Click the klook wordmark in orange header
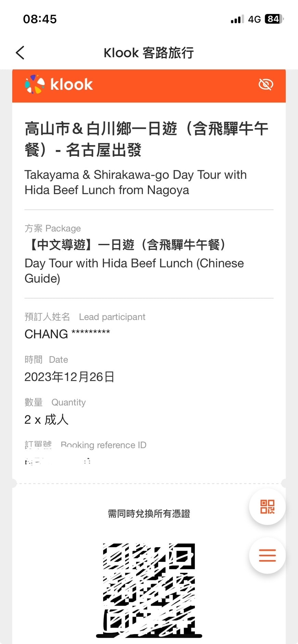 point(71,84)
